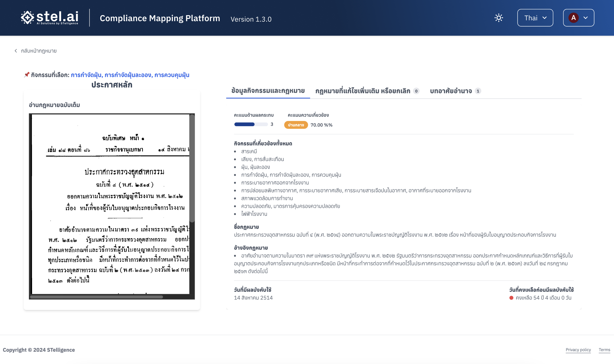Open กฎหมายที่แก้ไขเพิ่มเติม หรือยกเลิก tab
This screenshot has height=364, width=614.
[x=362, y=91]
